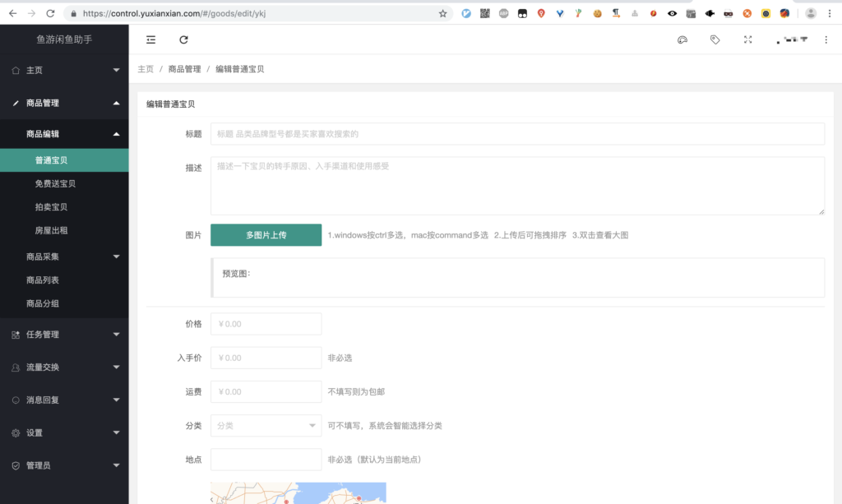Click the tag icon in the top bar
Viewport: 842px width, 504px height.
715,39
